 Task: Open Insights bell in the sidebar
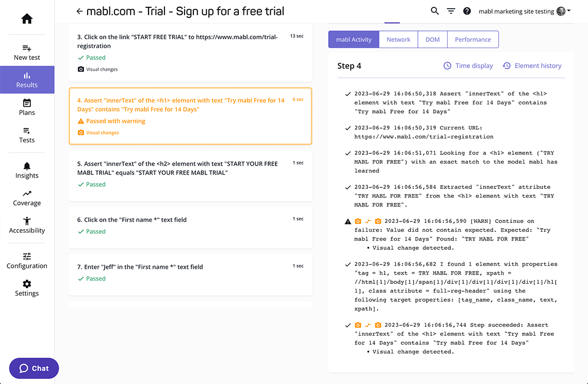pyautogui.click(x=27, y=170)
